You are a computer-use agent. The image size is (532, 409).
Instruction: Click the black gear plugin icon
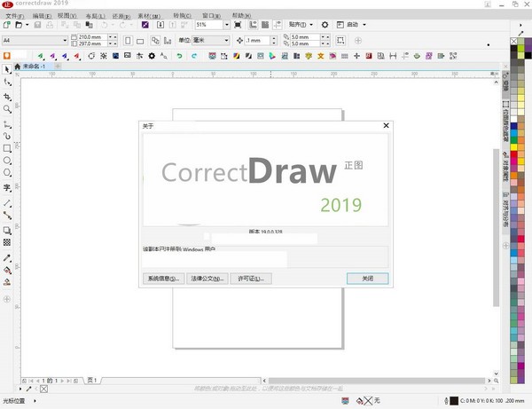pyautogui.click(x=152, y=56)
